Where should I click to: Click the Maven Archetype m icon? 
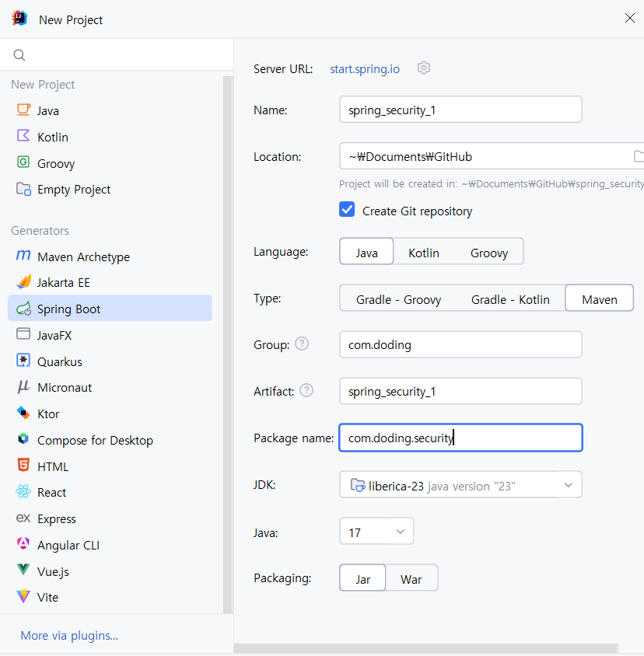[x=23, y=255]
